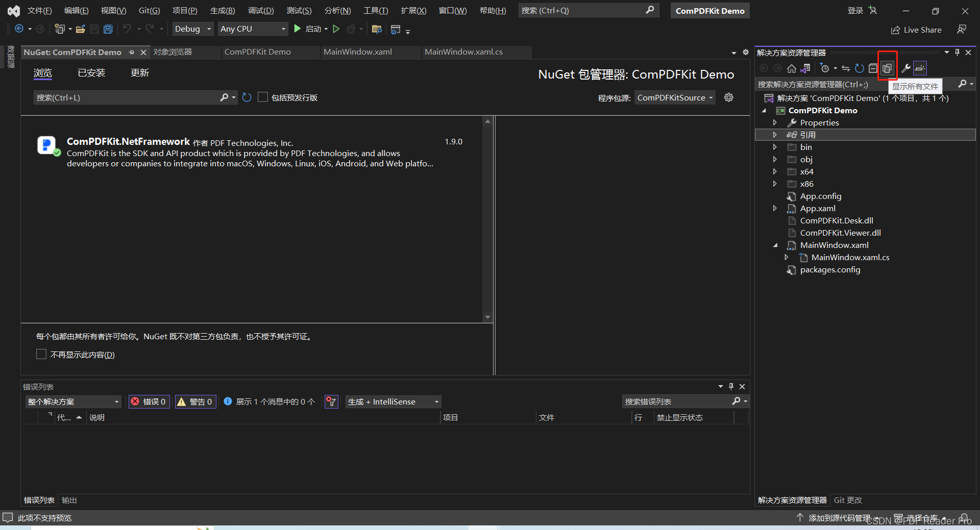Switch to the Output tab at bottom
This screenshot has width=980, height=530.
pos(69,500)
